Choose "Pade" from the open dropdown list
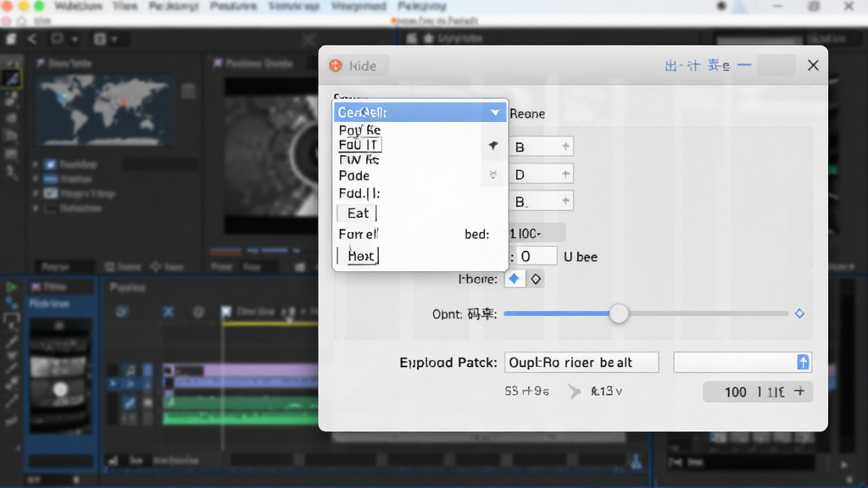 354,175
